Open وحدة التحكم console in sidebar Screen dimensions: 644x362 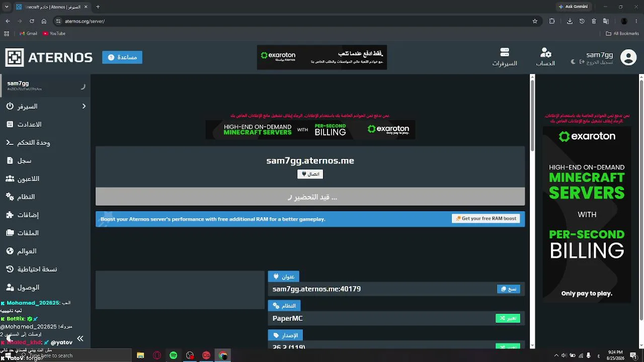(28, 143)
